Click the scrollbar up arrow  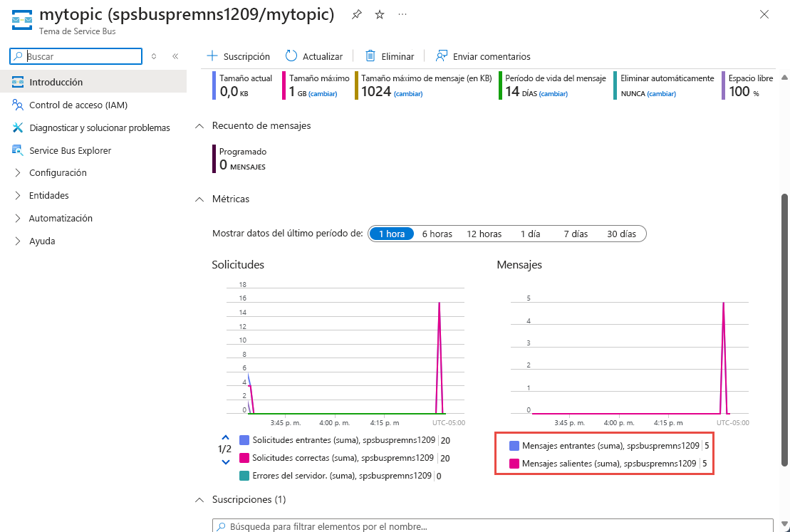(x=784, y=77)
